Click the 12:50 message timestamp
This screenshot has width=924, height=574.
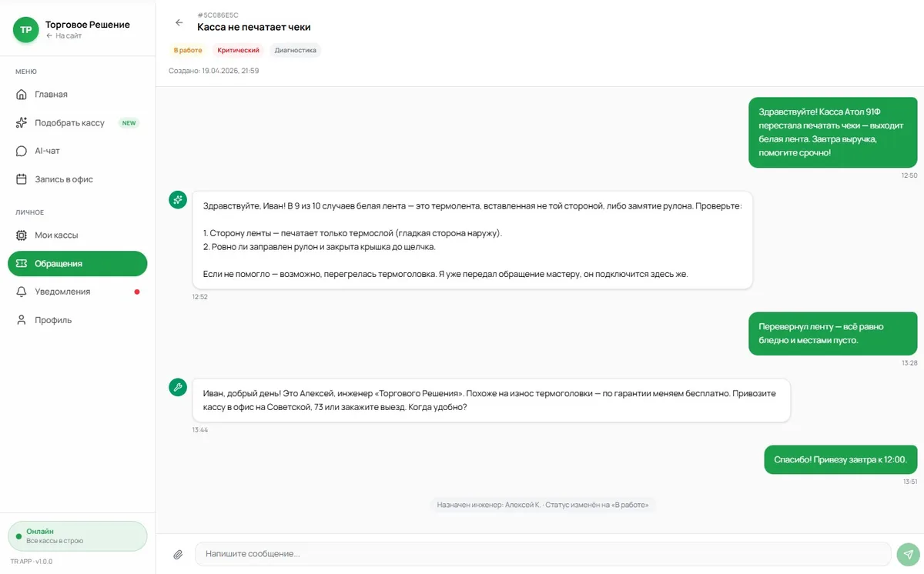[909, 175]
